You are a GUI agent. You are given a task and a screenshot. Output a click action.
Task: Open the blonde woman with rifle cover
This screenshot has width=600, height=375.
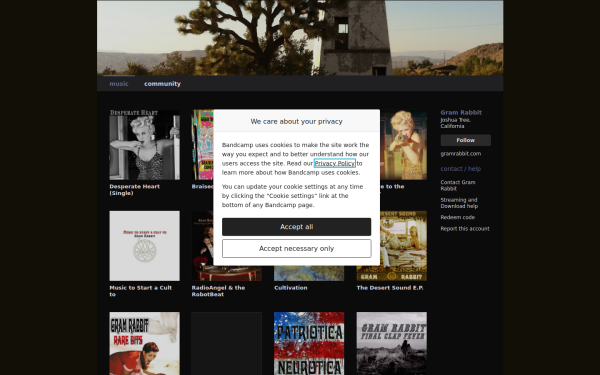coord(403,145)
